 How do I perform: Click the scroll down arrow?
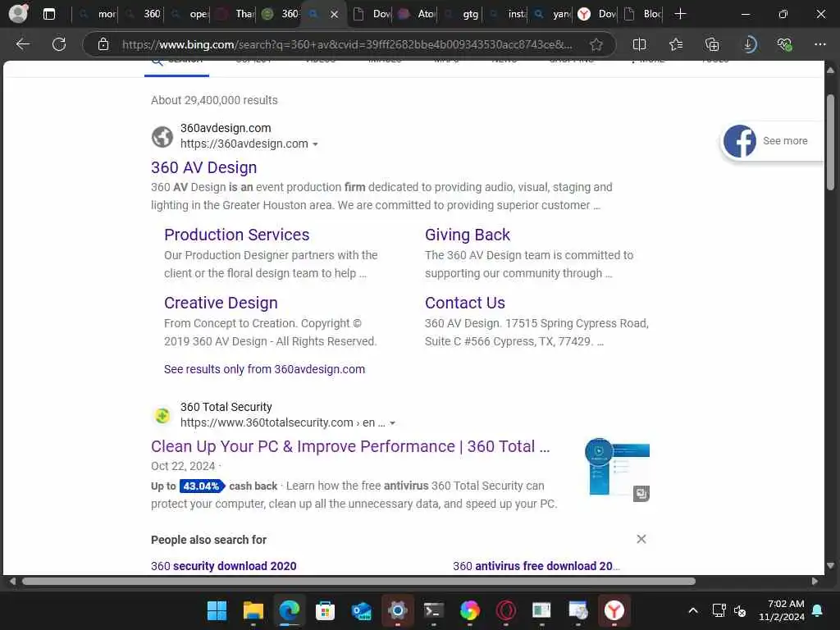click(x=830, y=566)
